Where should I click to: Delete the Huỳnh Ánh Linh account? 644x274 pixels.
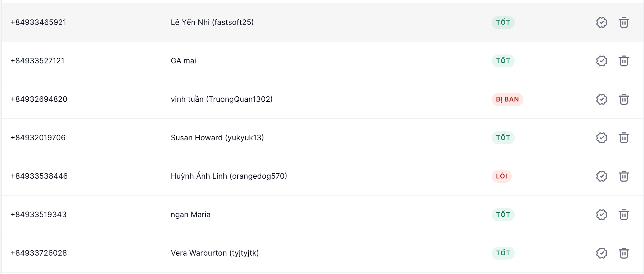coord(624,176)
